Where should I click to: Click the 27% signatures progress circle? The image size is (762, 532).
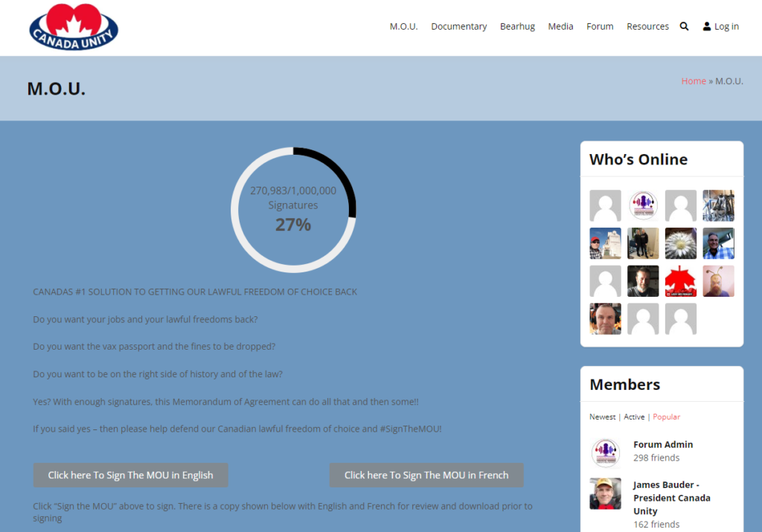tap(293, 211)
